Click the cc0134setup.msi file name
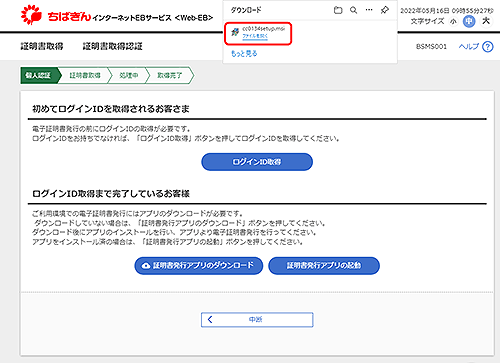This screenshot has height=363, width=500. click(x=263, y=29)
